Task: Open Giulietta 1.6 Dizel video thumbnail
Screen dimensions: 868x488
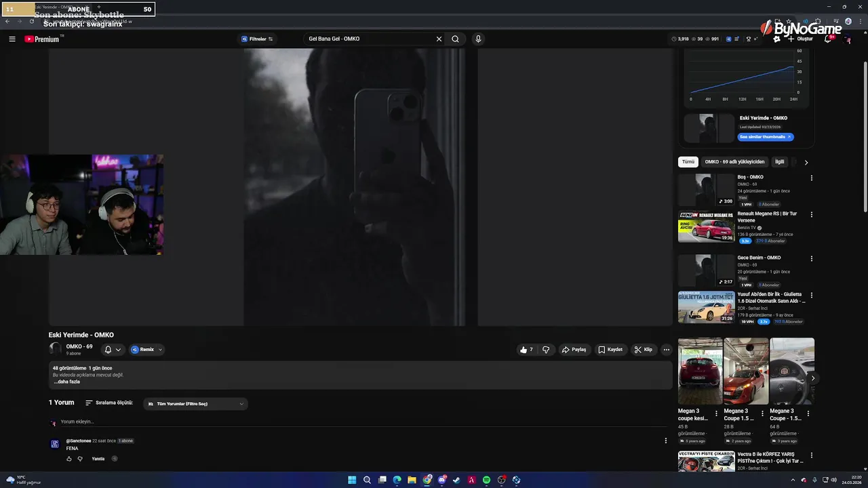Action: [706, 307]
